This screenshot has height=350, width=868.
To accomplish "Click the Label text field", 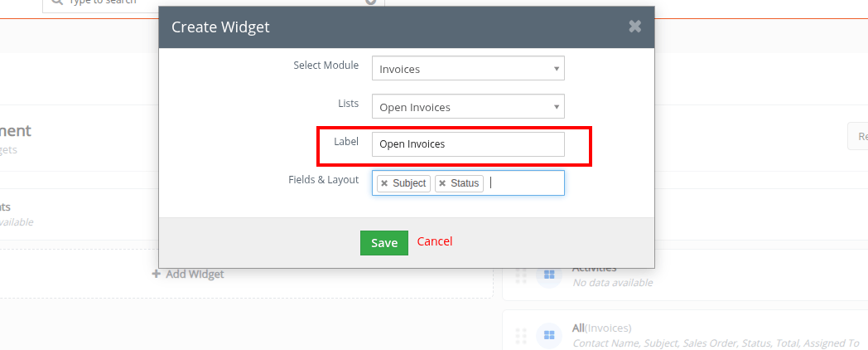I will pyautogui.click(x=468, y=144).
